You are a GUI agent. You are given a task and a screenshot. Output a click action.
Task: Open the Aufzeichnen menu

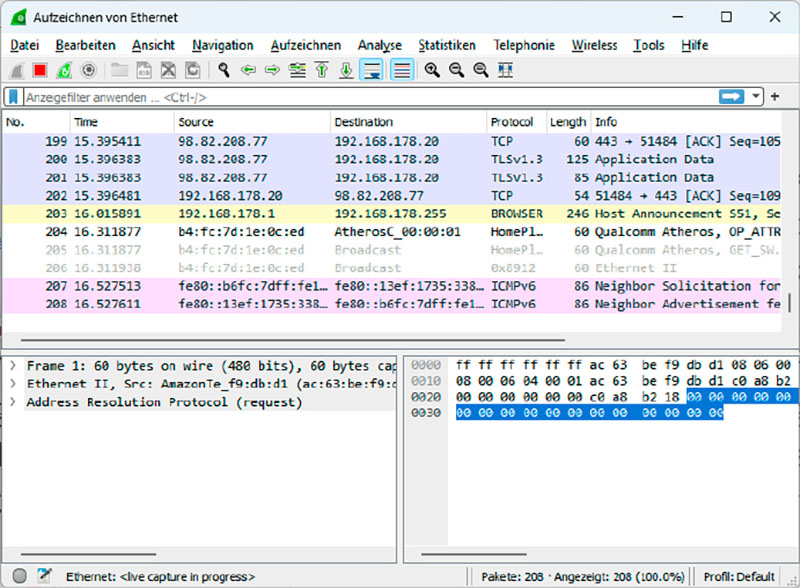(306, 45)
